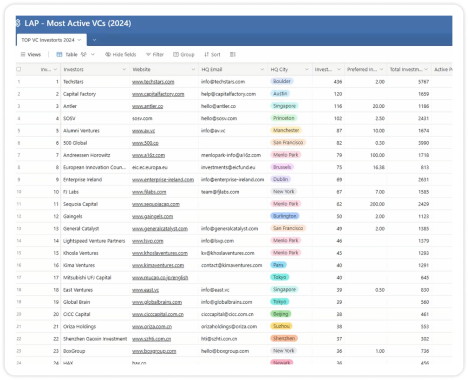
Task: Select the Andreessen Horowitz investor cell
Action: click(x=95, y=155)
